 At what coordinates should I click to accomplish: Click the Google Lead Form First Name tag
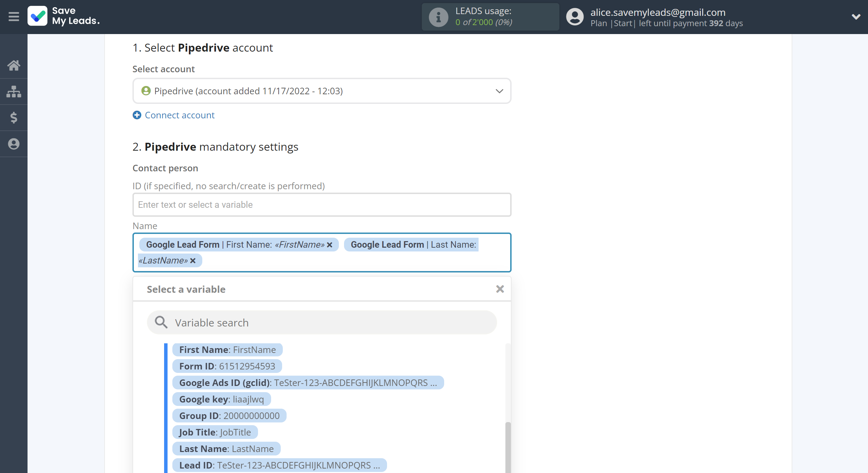pos(239,245)
